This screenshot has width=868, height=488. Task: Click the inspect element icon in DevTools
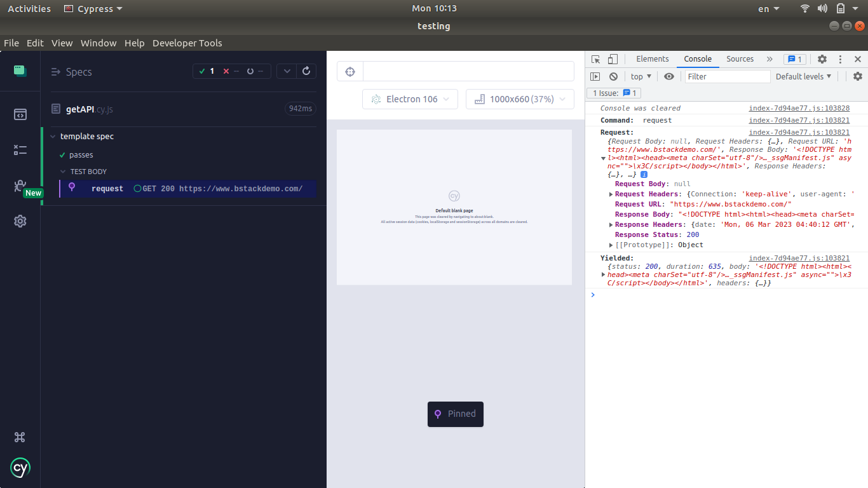pos(595,58)
